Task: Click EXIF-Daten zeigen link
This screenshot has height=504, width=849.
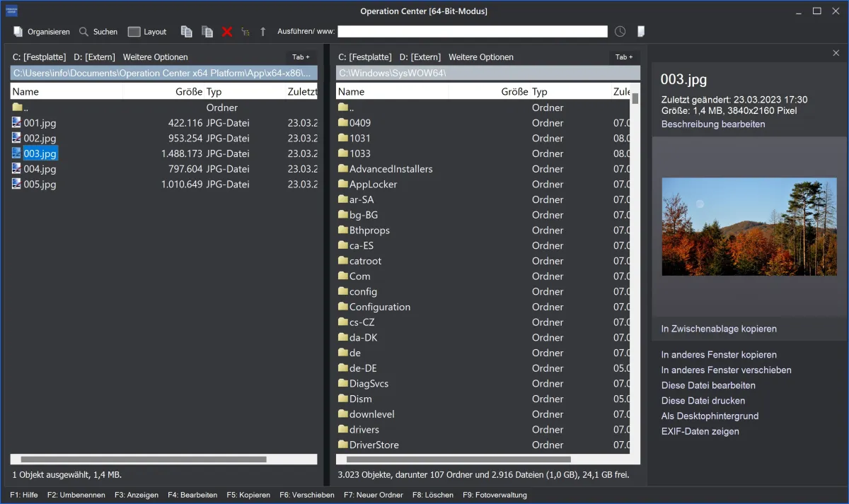Action: [x=700, y=432]
